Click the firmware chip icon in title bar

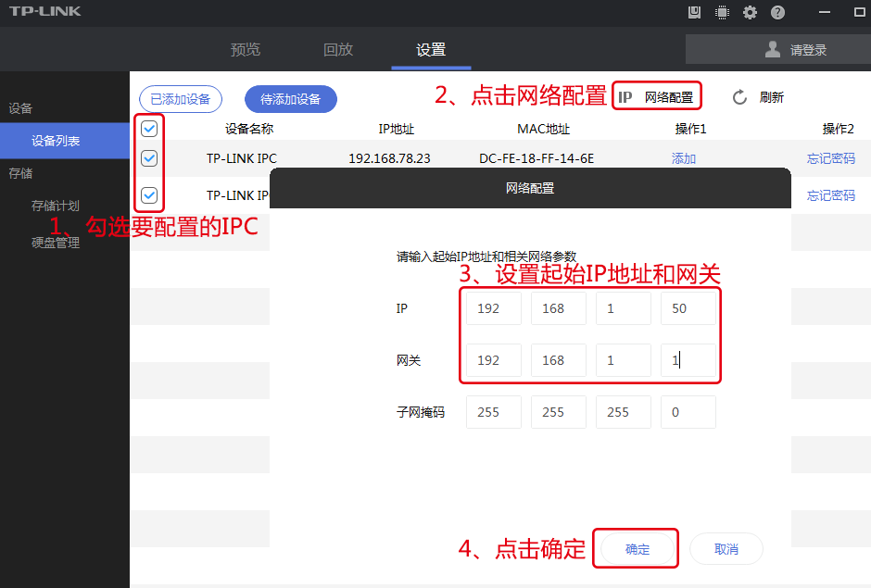[722, 13]
